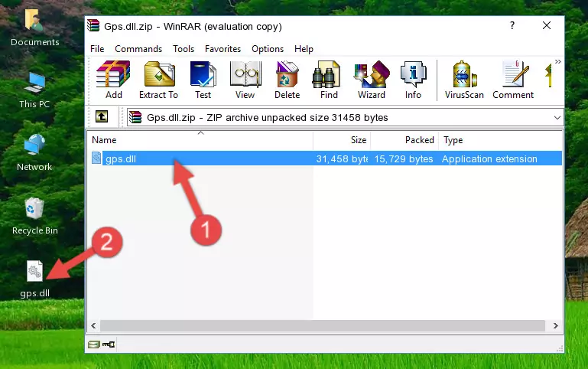
Task: Close the WinRAR window
Action: click(x=547, y=25)
